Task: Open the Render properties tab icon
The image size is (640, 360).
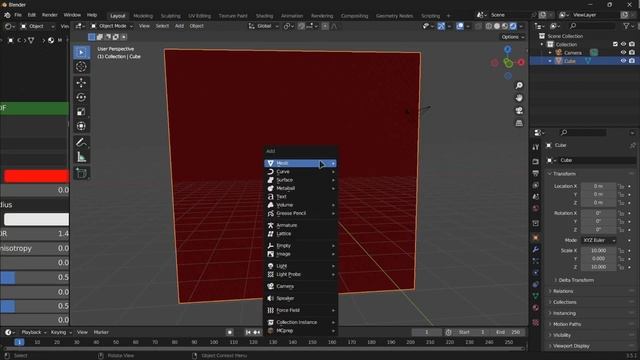Action: (536, 162)
